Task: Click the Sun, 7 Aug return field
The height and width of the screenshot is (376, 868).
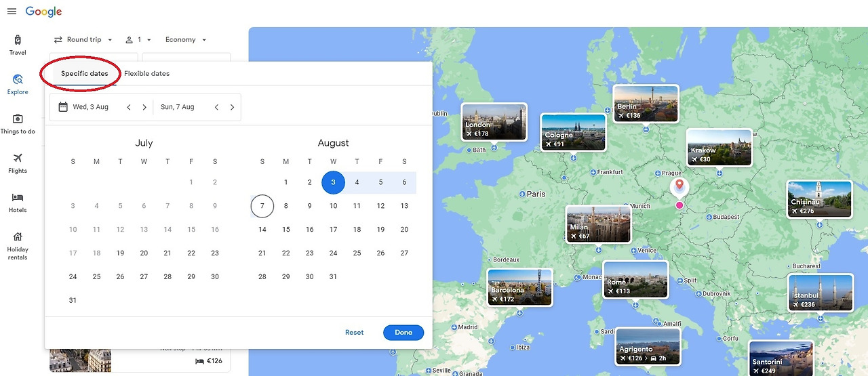Action: coord(177,107)
